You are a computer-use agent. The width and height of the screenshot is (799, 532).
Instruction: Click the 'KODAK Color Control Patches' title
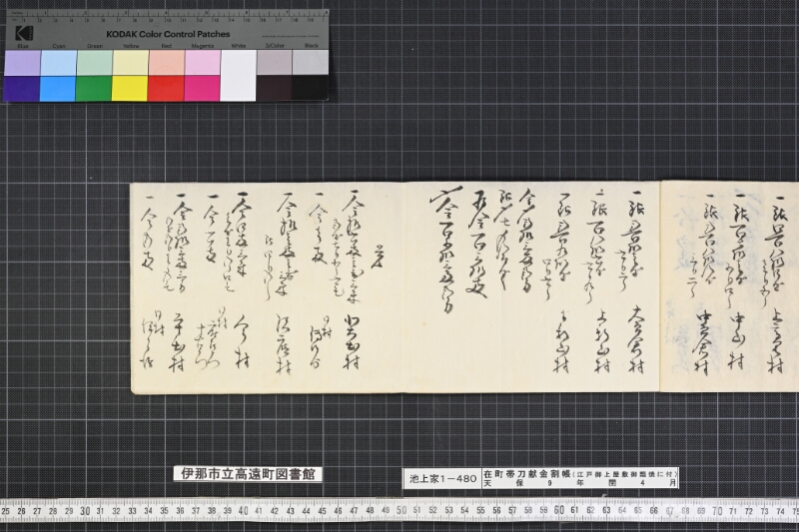(x=168, y=34)
